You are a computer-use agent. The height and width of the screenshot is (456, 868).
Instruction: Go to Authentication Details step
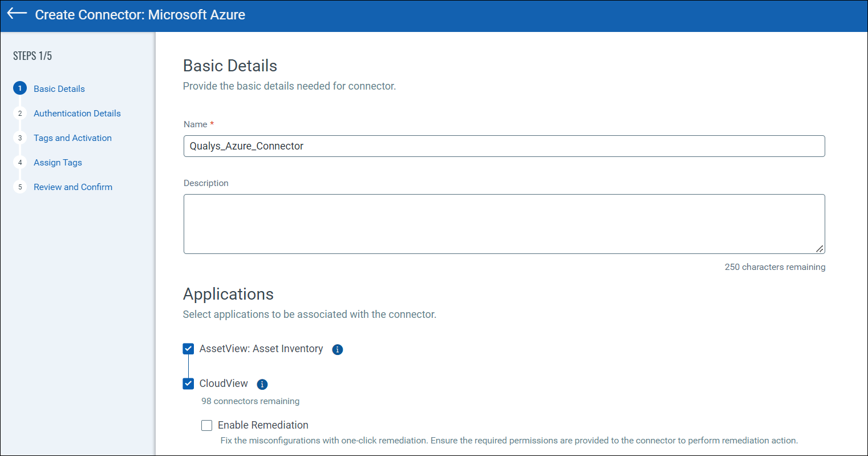77,113
